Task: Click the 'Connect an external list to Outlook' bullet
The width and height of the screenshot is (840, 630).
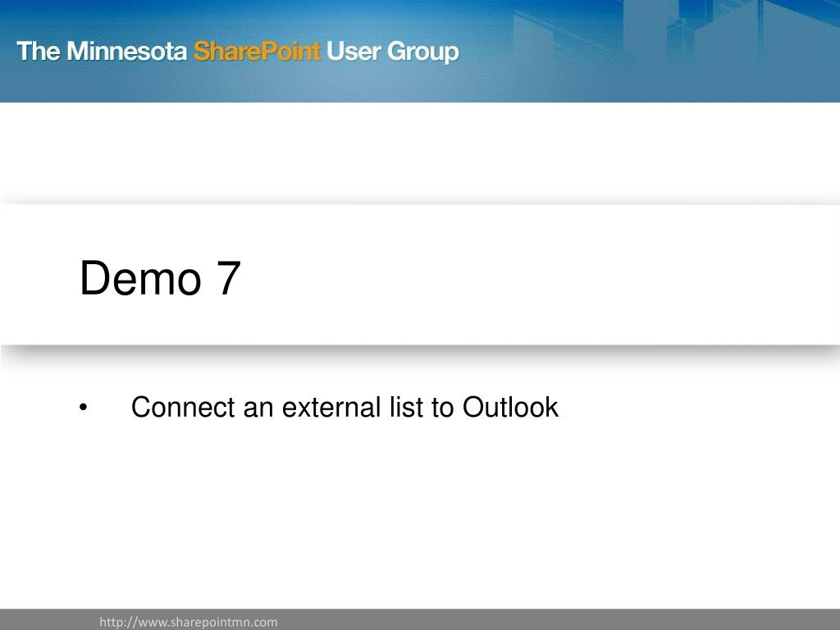Action: 345,407
